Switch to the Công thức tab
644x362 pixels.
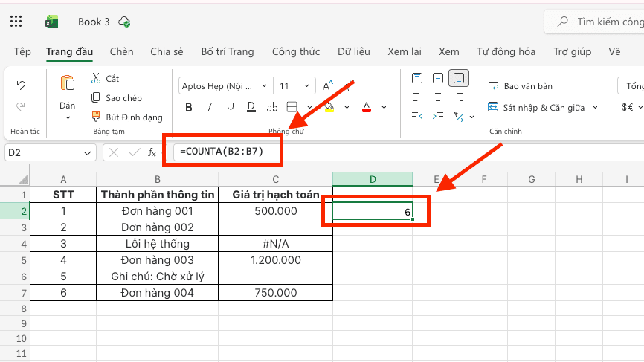(x=295, y=51)
